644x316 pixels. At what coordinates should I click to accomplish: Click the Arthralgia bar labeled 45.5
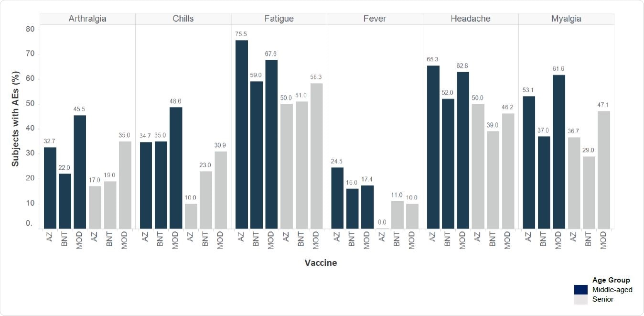(x=80, y=172)
